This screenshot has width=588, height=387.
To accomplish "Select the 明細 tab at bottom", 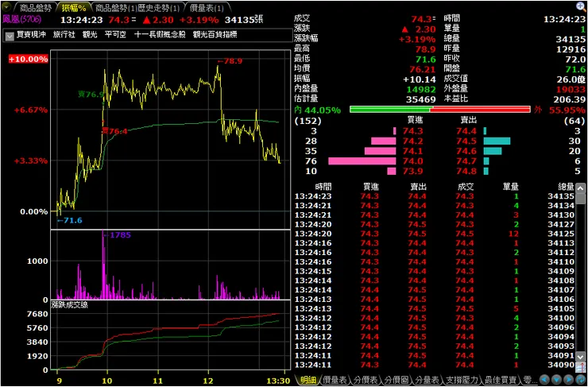I will pyautogui.click(x=308, y=380).
